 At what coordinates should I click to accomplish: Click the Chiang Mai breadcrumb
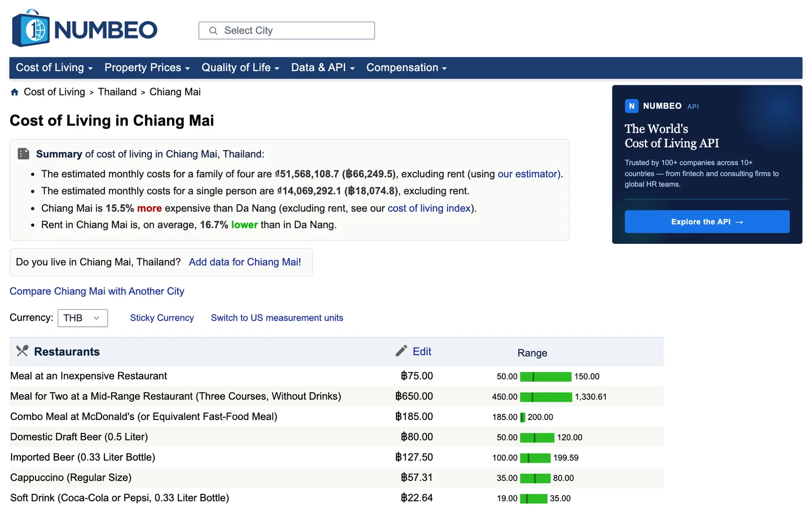[x=175, y=92]
